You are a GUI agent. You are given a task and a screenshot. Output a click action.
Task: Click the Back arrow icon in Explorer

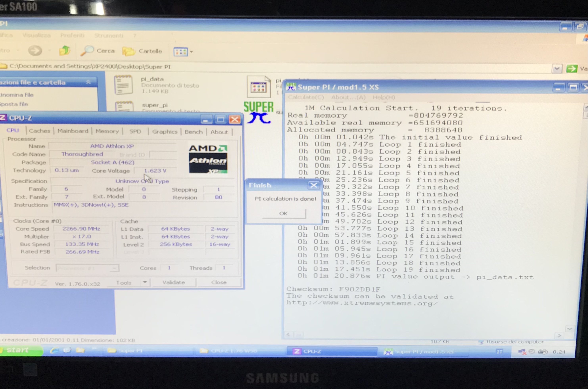click(x=35, y=51)
